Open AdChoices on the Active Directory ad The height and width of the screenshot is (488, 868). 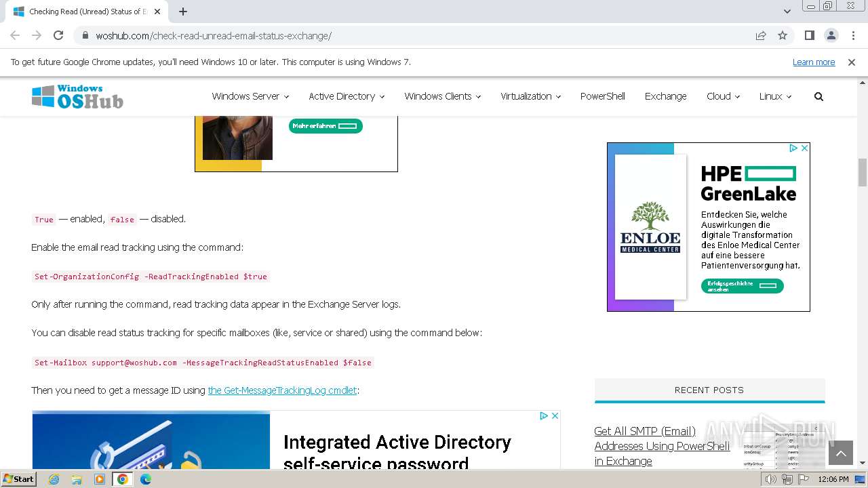544,415
